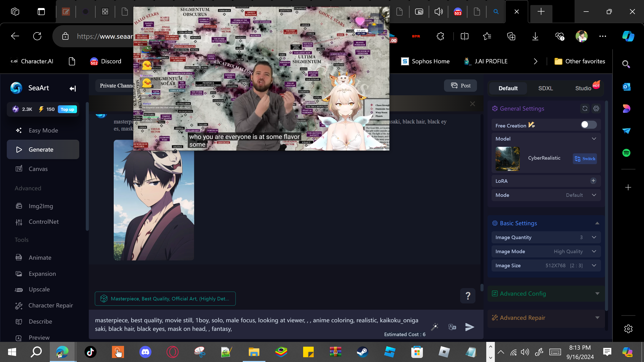
Task: Click the browser address bar
Action: tap(105, 36)
